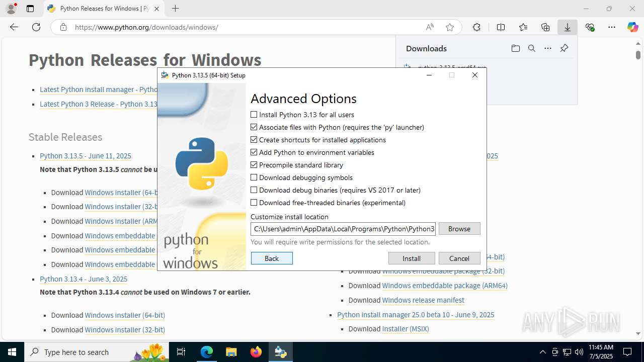The image size is (644, 362).
Task: Open More options in Downloads panel
Action: tap(548, 48)
